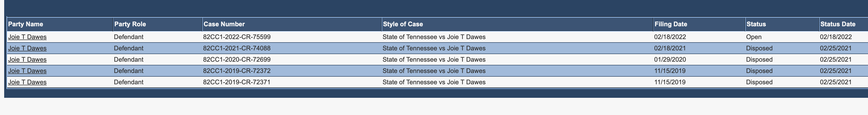Select case number 82CC1-2019-CR-72372 cell
868x115 pixels.
point(292,71)
